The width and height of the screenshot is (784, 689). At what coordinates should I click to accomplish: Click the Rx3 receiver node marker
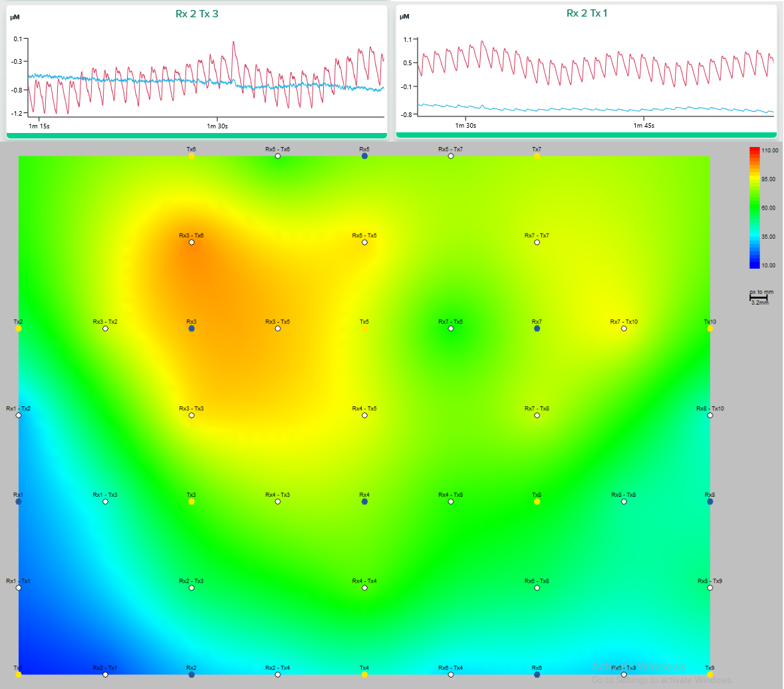pyautogui.click(x=192, y=329)
